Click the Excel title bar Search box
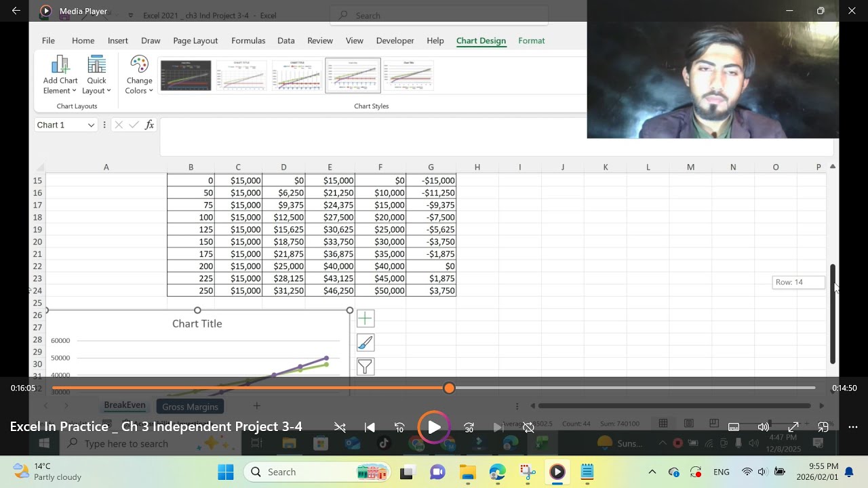This screenshot has height=488, width=868. [439, 15]
